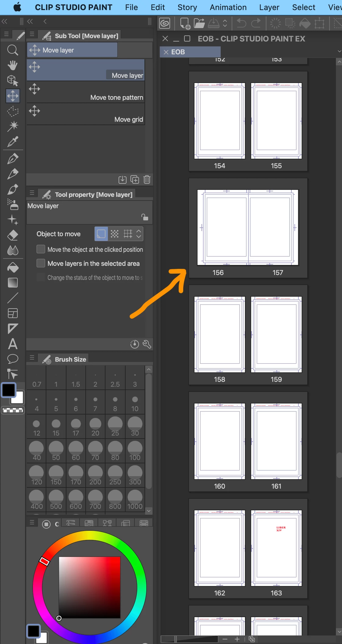342x644 pixels.
Task: Expand the document tab list chevron
Action: pos(339,52)
